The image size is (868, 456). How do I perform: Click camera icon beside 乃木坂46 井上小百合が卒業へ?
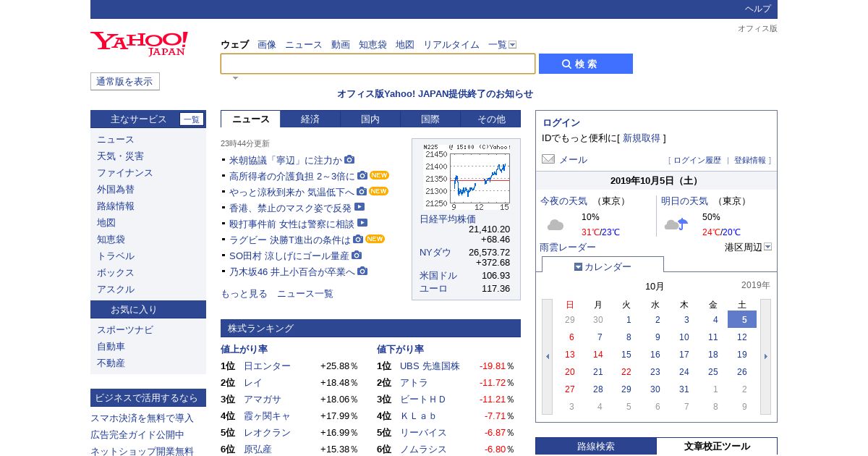coord(362,271)
